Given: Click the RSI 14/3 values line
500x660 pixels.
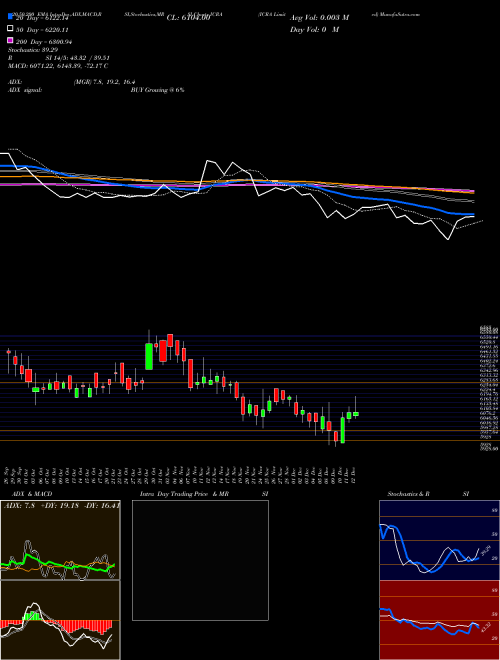Looking at the screenshot, I should click(x=59, y=58).
